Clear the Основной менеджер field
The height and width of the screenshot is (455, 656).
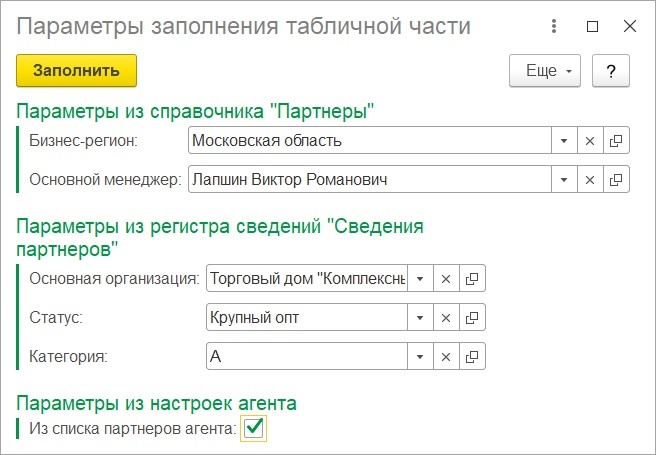[x=590, y=180]
